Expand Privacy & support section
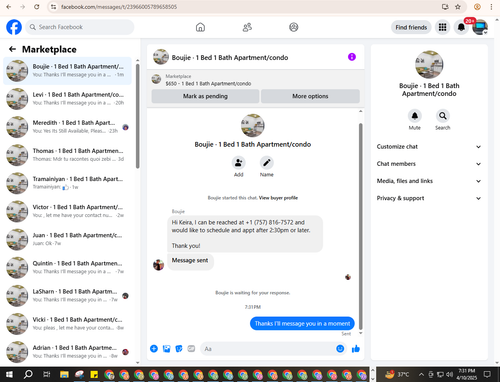Screen dimensions: 500x382 (429, 198)
